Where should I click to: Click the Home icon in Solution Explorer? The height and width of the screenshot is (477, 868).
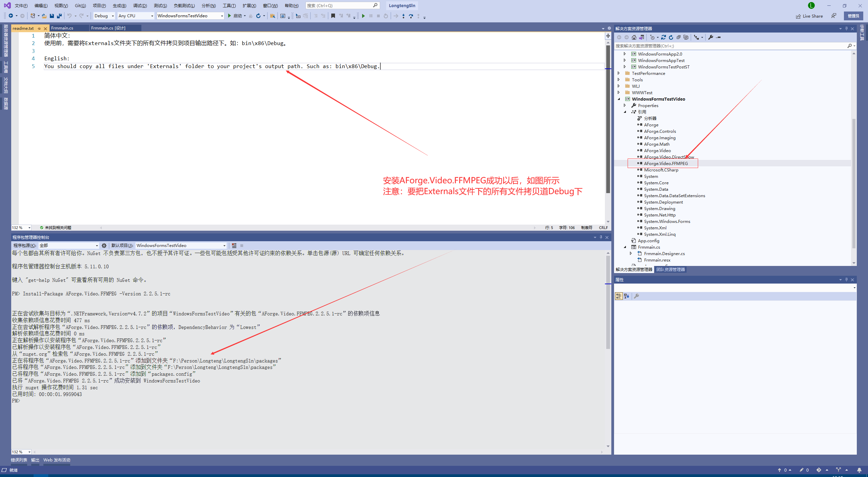coord(634,37)
